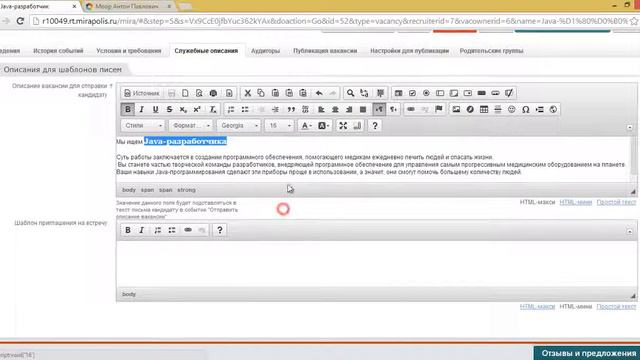Click the Remove Format icon
This screenshot has height=360, width=640.
[213, 109]
